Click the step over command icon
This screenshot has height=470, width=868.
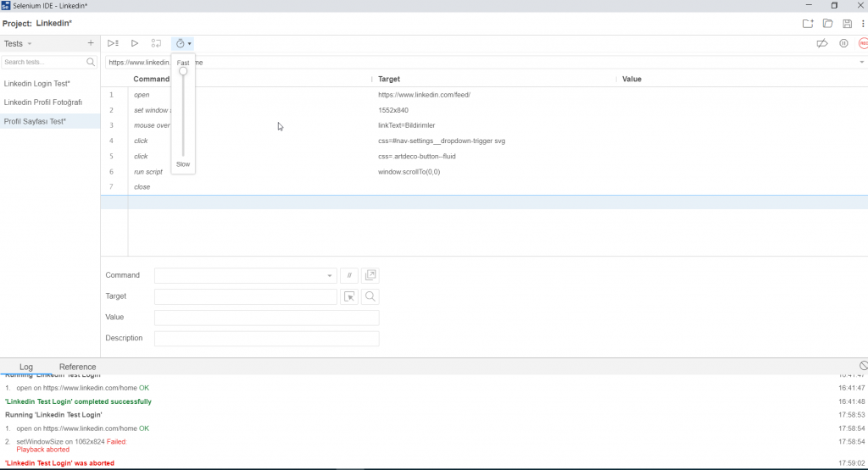coord(156,43)
